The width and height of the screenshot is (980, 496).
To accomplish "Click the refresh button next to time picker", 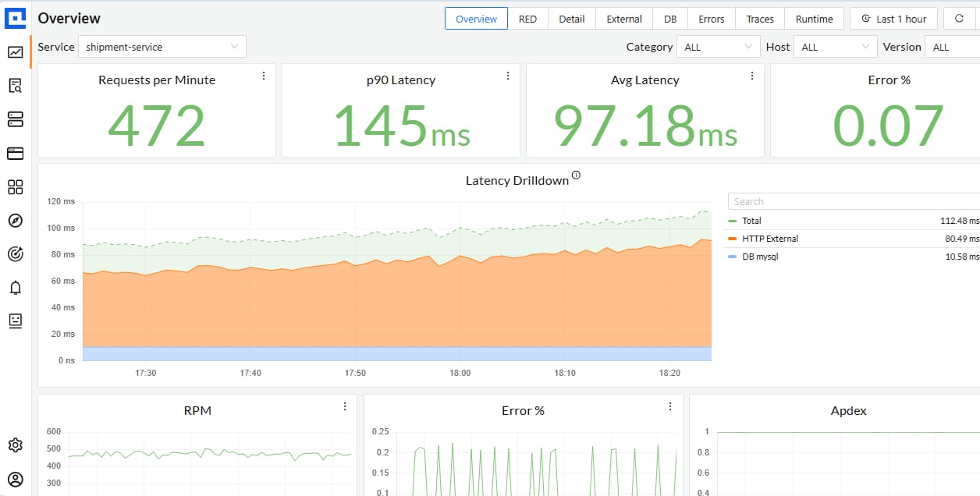I will [960, 18].
